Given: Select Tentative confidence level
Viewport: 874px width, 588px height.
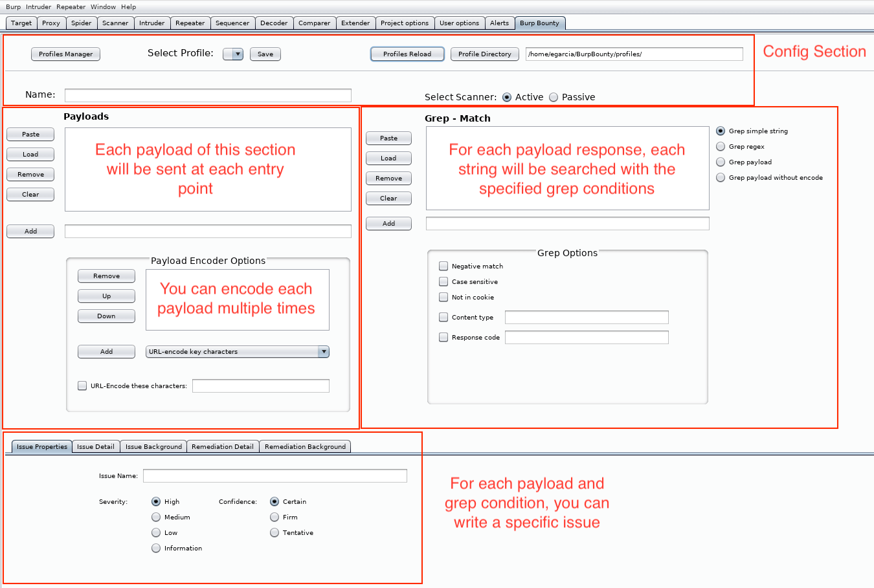Looking at the screenshot, I should click(x=275, y=532).
